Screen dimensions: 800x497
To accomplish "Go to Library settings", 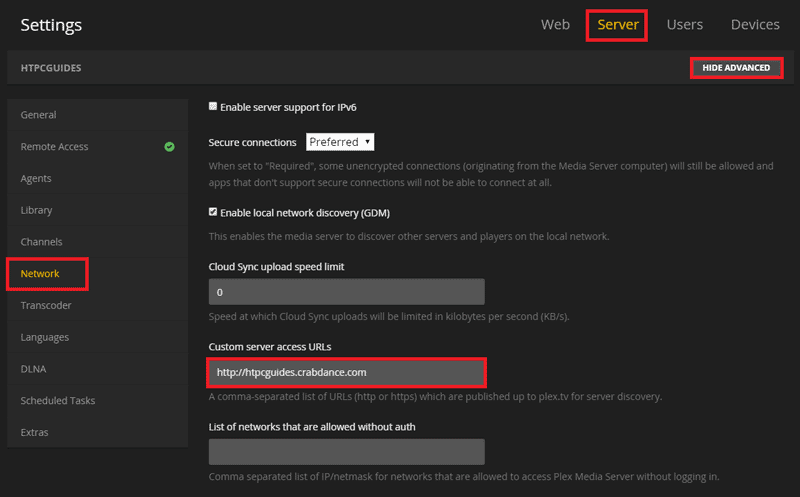I will [x=37, y=211].
